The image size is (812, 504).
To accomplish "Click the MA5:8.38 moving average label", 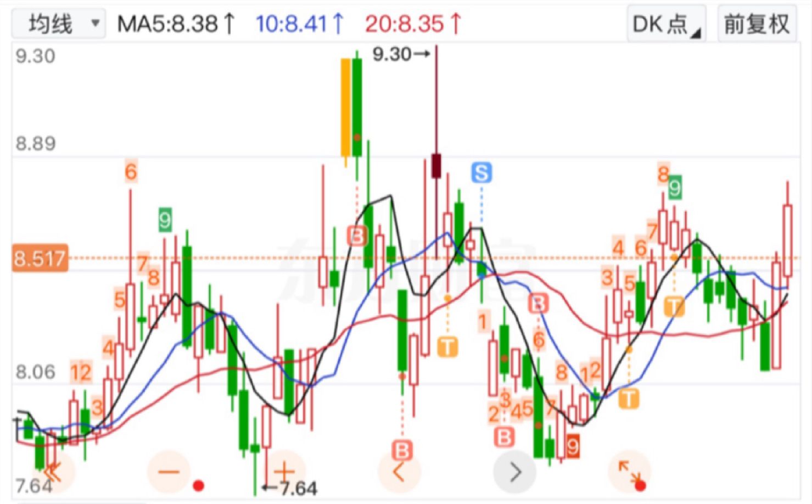I will [176, 24].
